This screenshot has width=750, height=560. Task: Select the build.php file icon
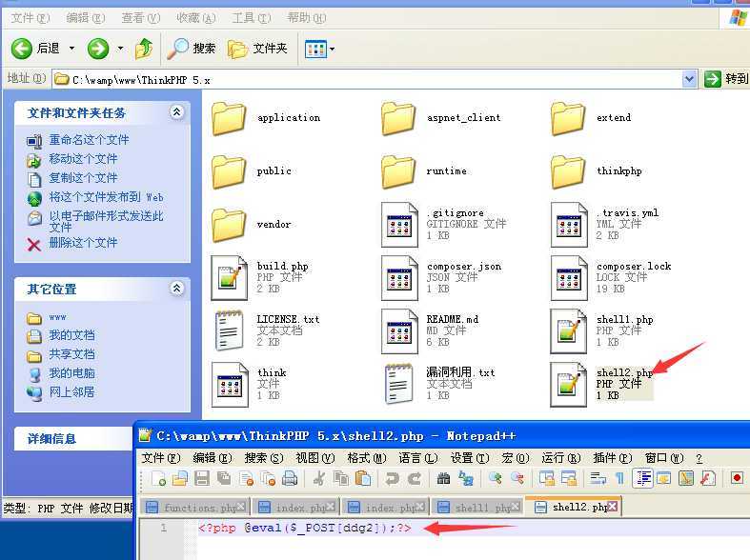click(x=230, y=277)
